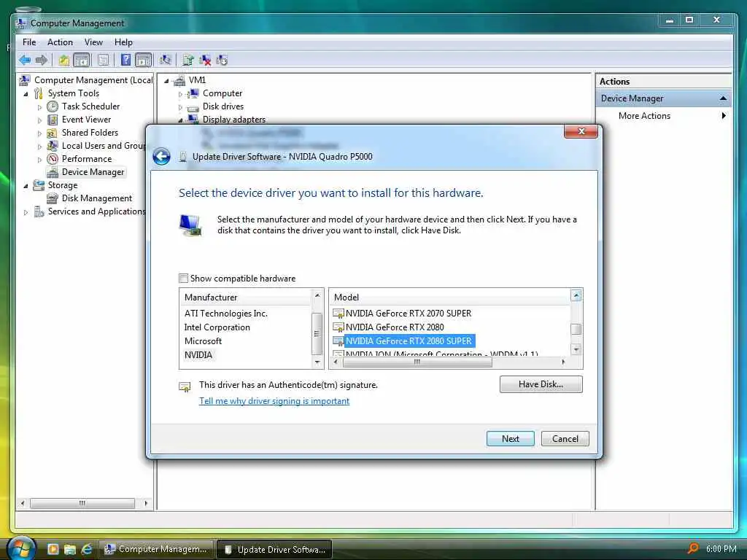Select Local Users and Groups tree item

103,146
